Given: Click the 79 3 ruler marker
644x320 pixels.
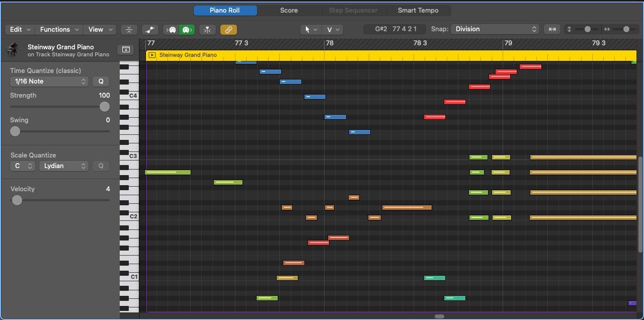Looking at the screenshot, I should point(599,43).
